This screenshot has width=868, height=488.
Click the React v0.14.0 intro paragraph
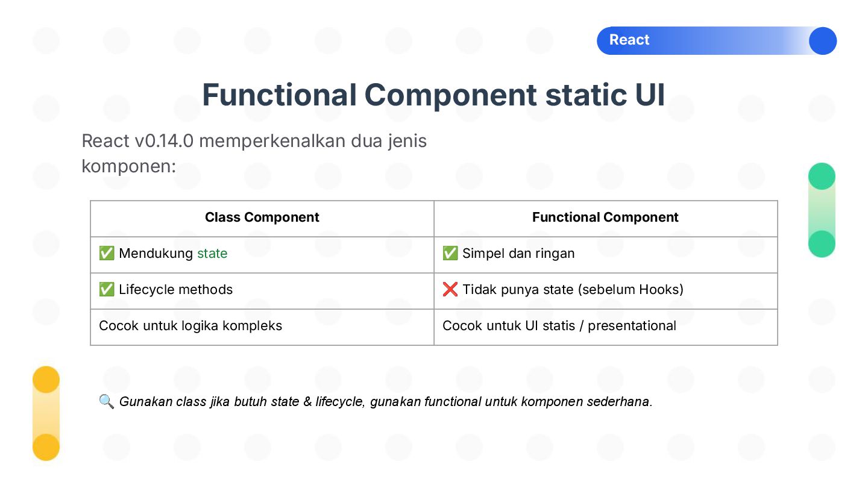(x=254, y=153)
